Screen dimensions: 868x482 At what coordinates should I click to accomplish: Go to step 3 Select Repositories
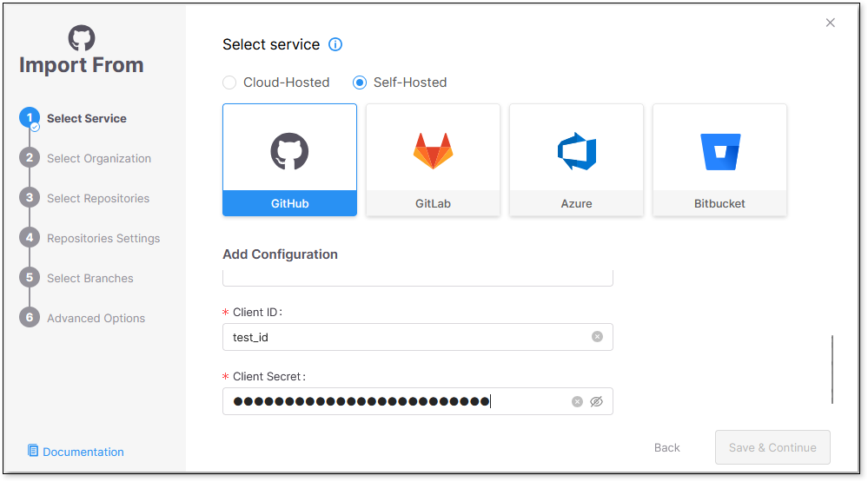(84, 198)
